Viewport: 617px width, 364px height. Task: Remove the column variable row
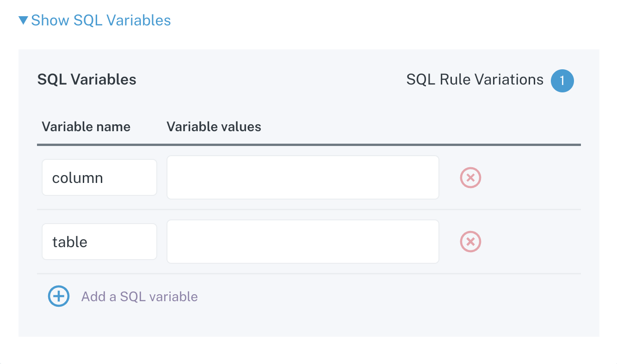[x=470, y=178]
